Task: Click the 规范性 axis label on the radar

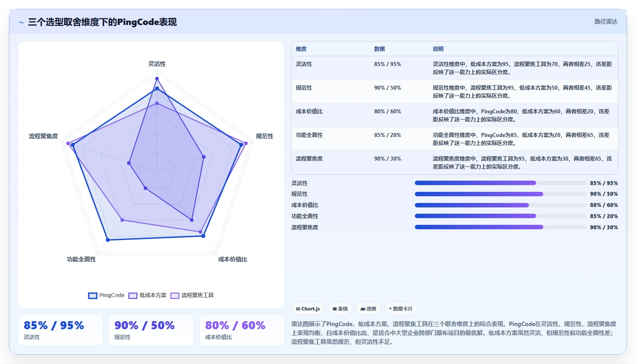Action: pyautogui.click(x=264, y=136)
